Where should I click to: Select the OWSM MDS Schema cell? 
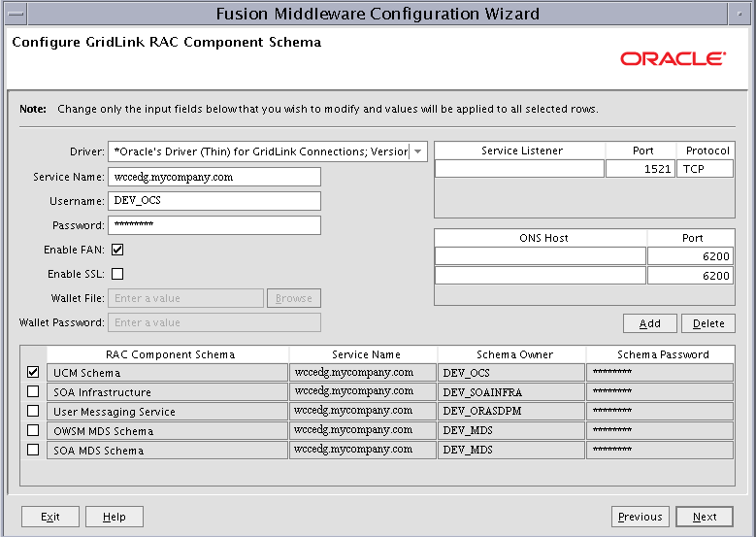pyautogui.click(x=167, y=430)
